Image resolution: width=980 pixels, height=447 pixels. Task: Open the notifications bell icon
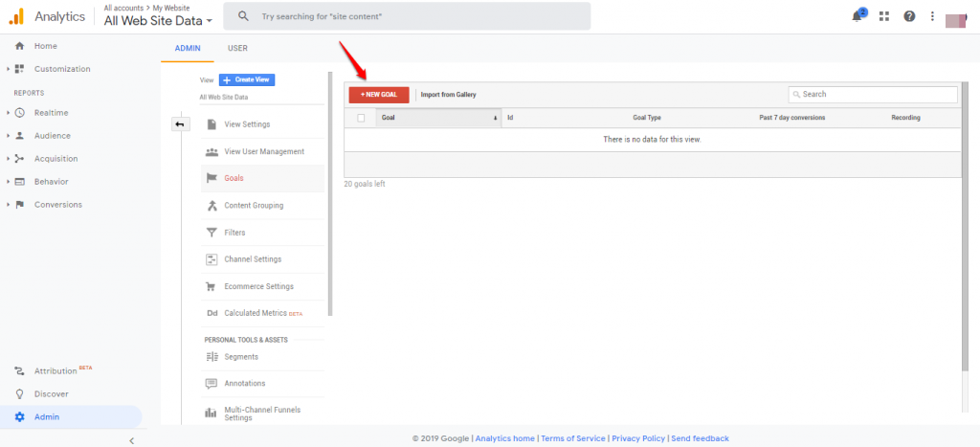point(857,16)
